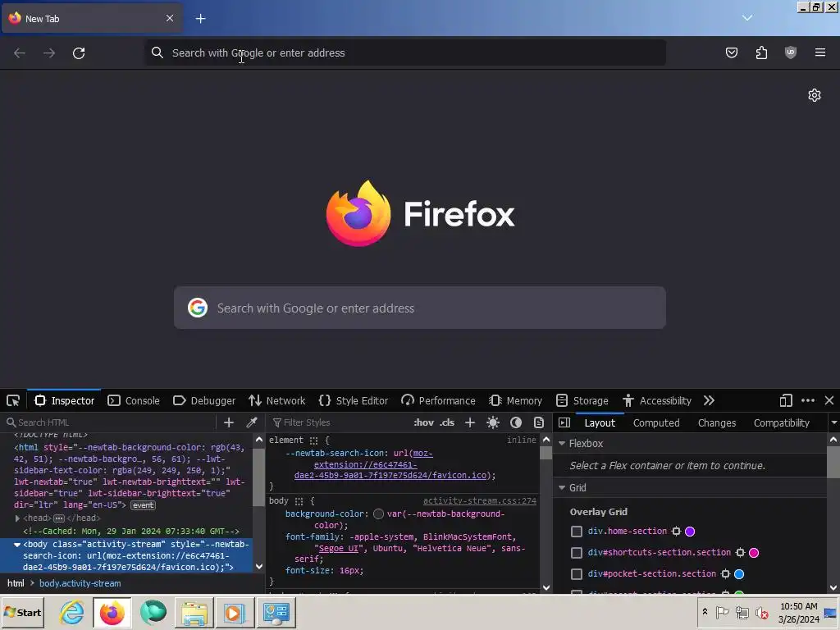The height and width of the screenshot is (630, 840).
Task: Click the Search HTML field
Action: click(x=110, y=422)
